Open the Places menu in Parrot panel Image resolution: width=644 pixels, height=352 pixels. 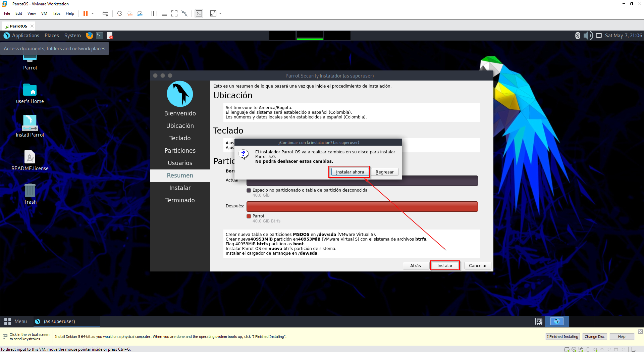click(52, 36)
